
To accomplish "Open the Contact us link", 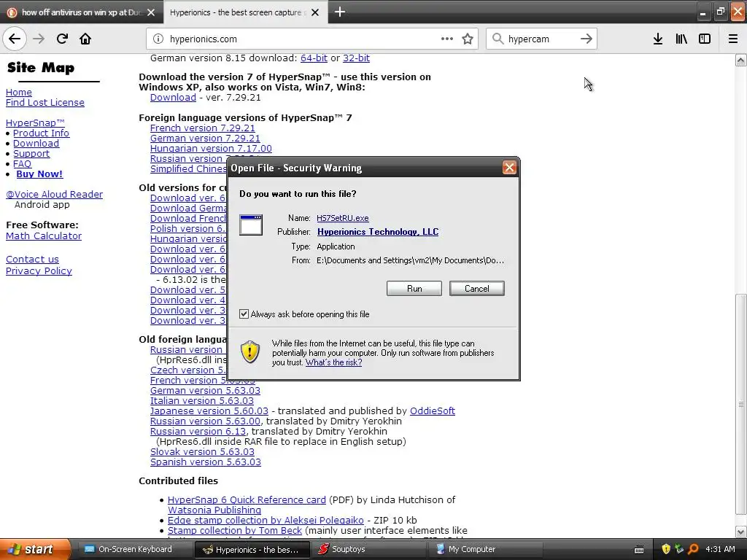I will point(32,260).
